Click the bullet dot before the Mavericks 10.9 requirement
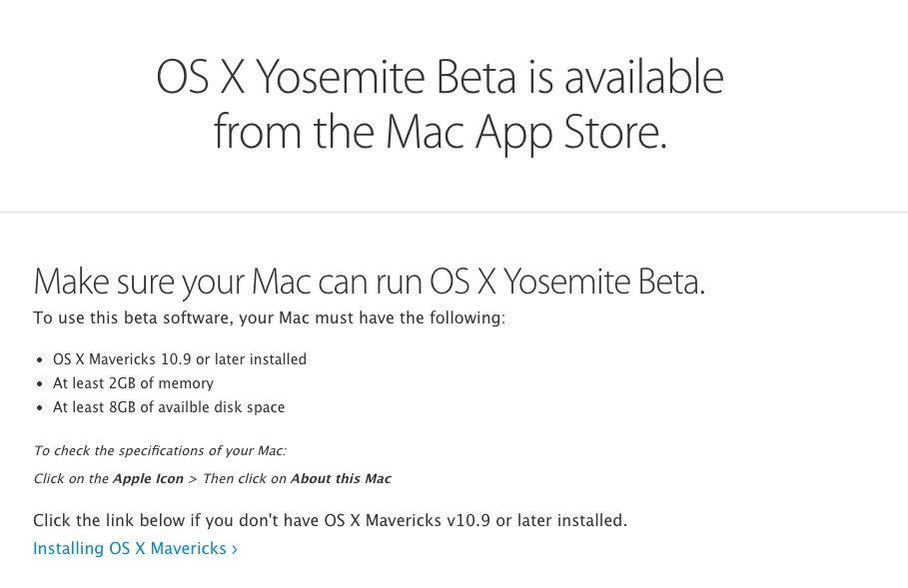The width and height of the screenshot is (908, 588). click(39, 360)
